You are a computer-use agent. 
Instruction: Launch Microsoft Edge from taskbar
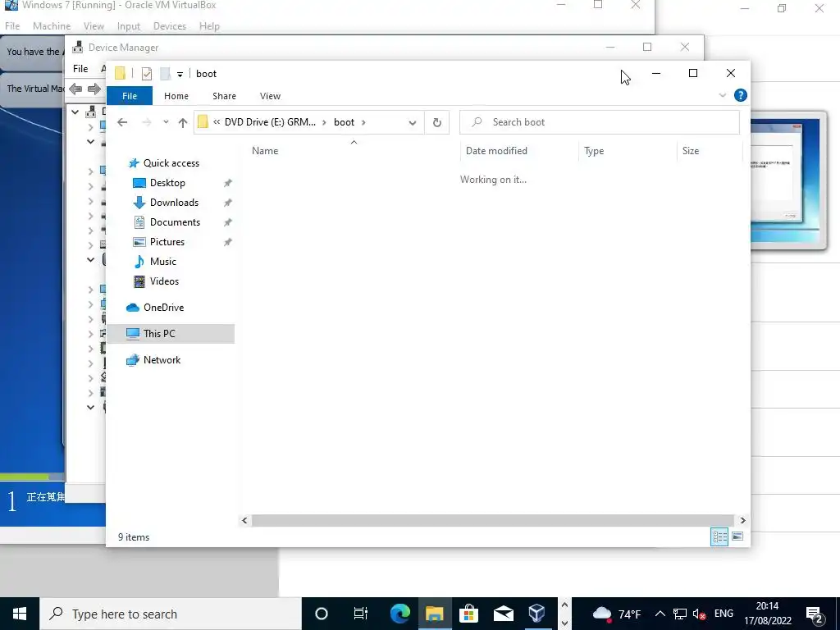399,614
